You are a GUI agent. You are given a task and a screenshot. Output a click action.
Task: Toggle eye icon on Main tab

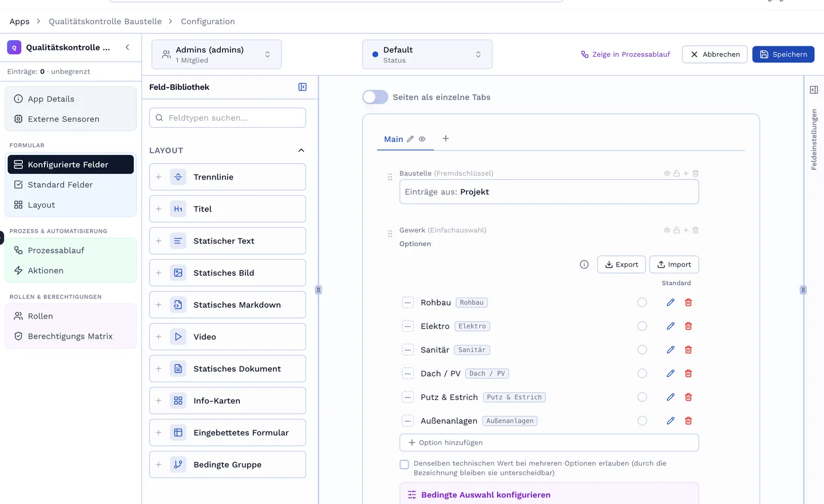tap(422, 139)
